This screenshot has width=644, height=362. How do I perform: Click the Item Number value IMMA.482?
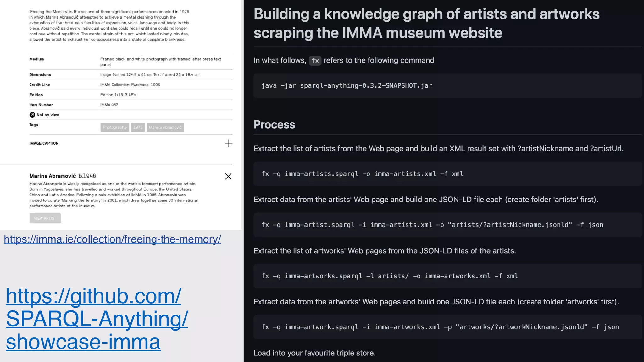pos(109,105)
